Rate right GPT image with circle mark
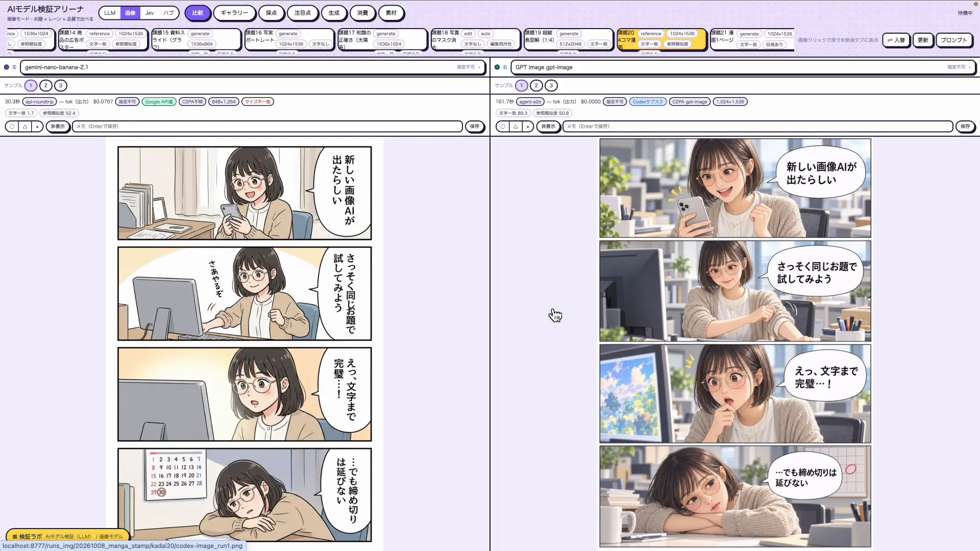The width and height of the screenshot is (980, 551). (x=503, y=127)
